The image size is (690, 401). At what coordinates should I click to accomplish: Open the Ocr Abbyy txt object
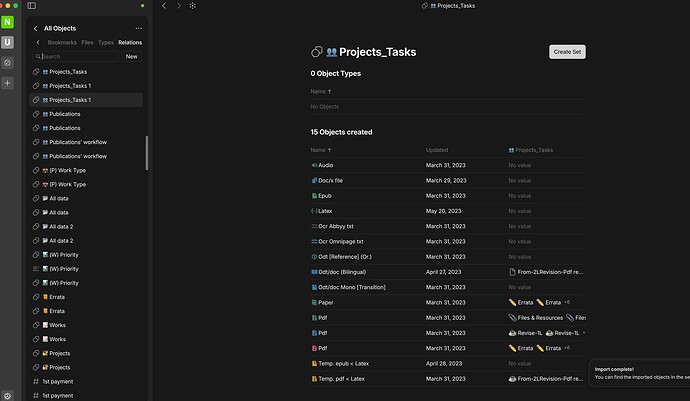(336, 226)
